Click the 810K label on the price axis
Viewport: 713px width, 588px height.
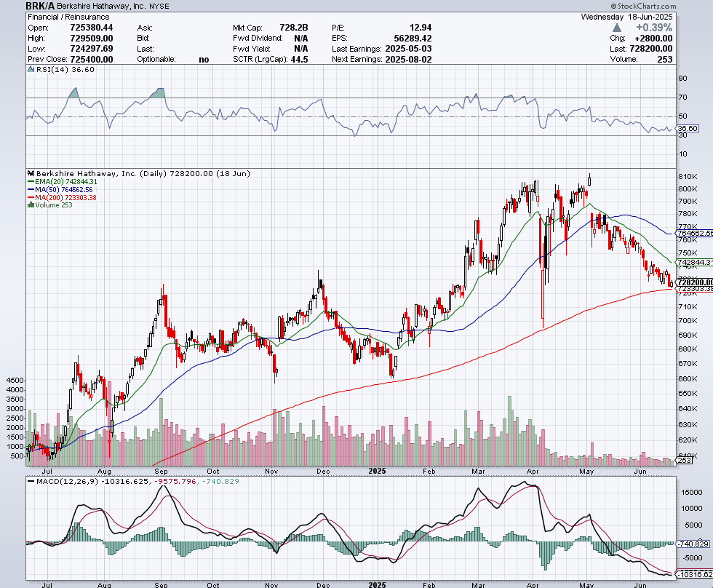coord(688,176)
